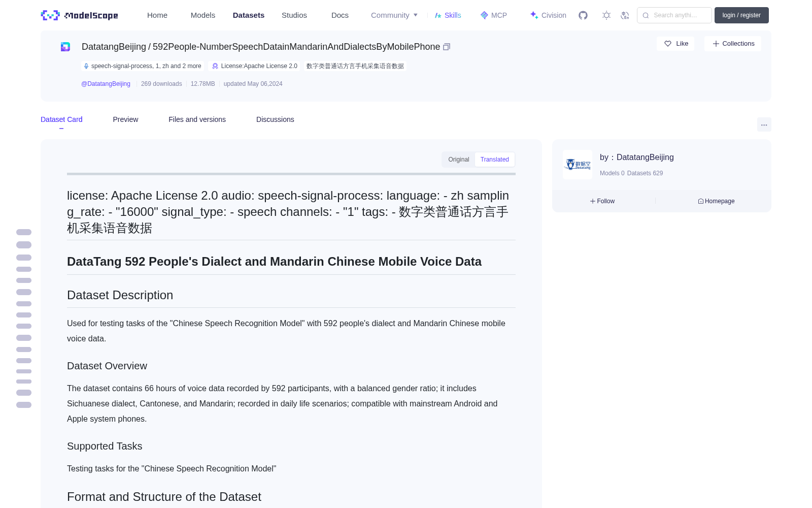The height and width of the screenshot is (508, 812).
Task: Click the Skills sparkle icon
Action: pos(438,15)
